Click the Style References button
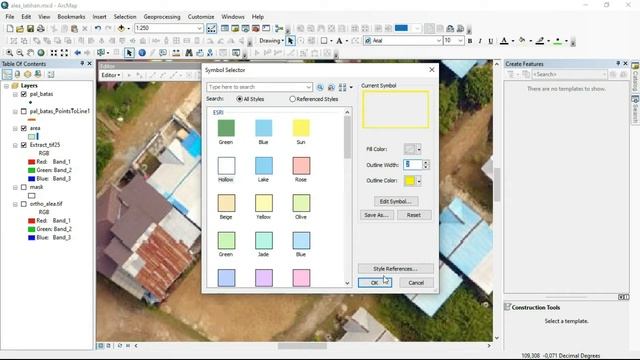 pyautogui.click(x=396, y=269)
